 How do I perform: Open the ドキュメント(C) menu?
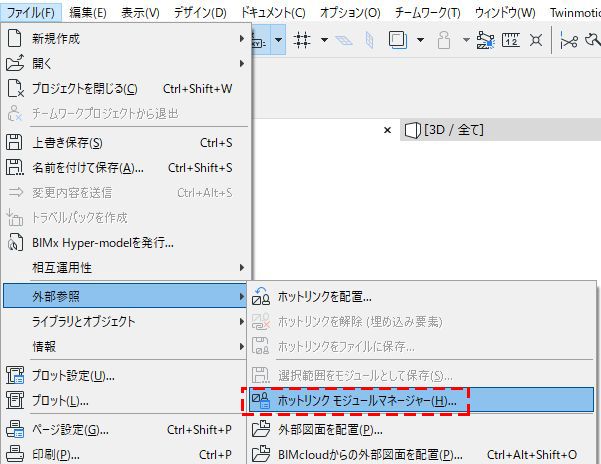pos(273,13)
